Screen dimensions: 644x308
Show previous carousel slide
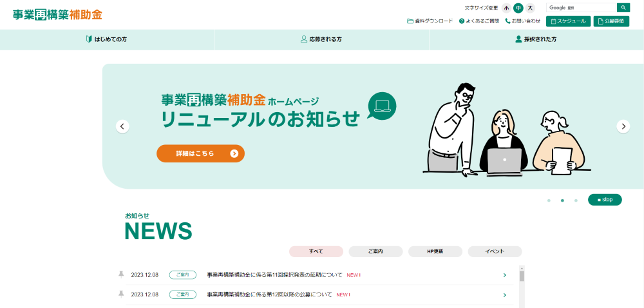pos(122,126)
